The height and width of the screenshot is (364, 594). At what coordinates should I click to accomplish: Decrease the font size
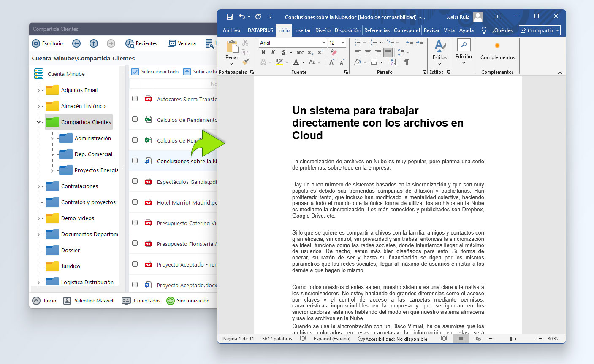(342, 62)
